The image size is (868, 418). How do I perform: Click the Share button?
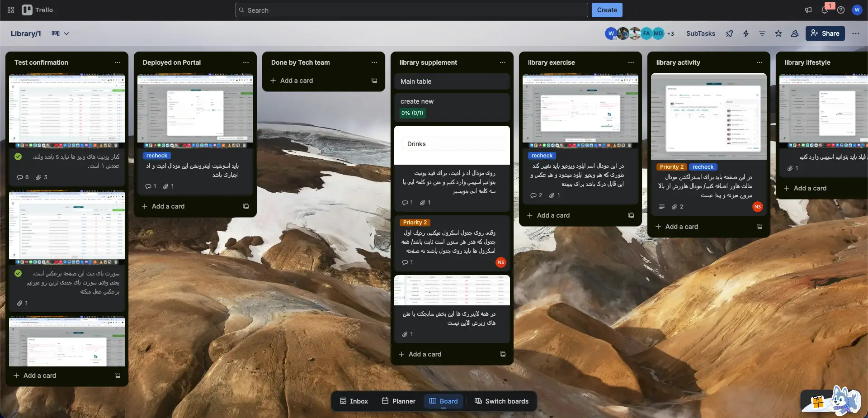click(x=825, y=33)
